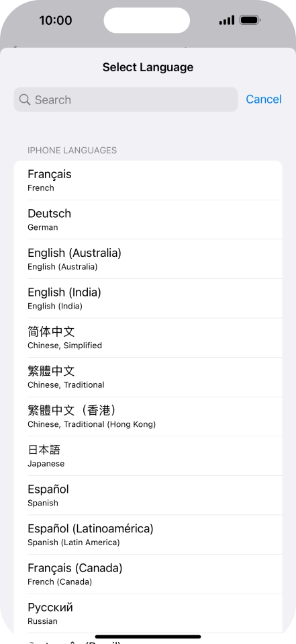296x644 pixels.
Task: Cancel the language selection
Action: pyautogui.click(x=264, y=99)
